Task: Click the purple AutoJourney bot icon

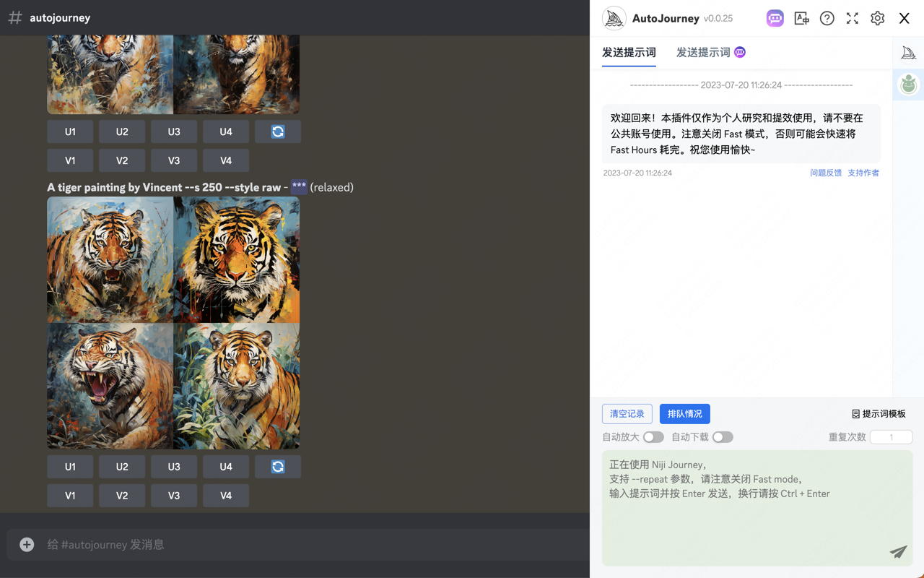Action: [775, 18]
